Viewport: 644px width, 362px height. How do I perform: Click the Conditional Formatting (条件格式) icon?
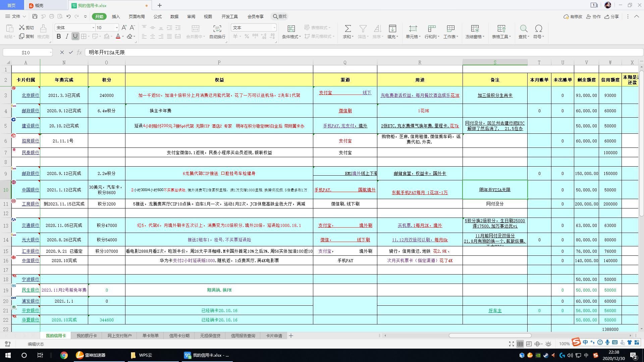coord(291,29)
